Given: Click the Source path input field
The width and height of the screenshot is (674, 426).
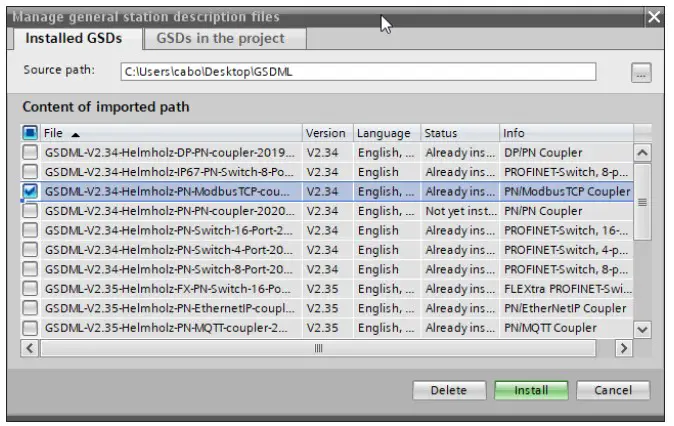Looking at the screenshot, I should [x=358, y=72].
